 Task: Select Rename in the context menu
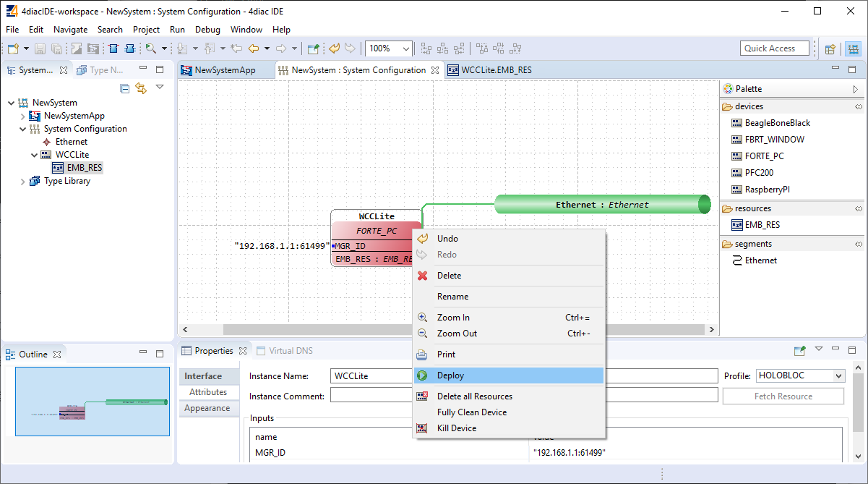click(509, 297)
